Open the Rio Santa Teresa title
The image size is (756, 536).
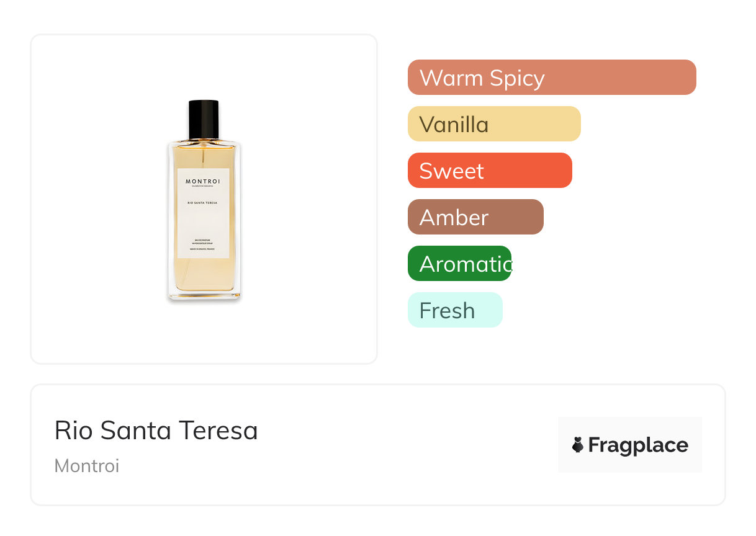pos(156,430)
